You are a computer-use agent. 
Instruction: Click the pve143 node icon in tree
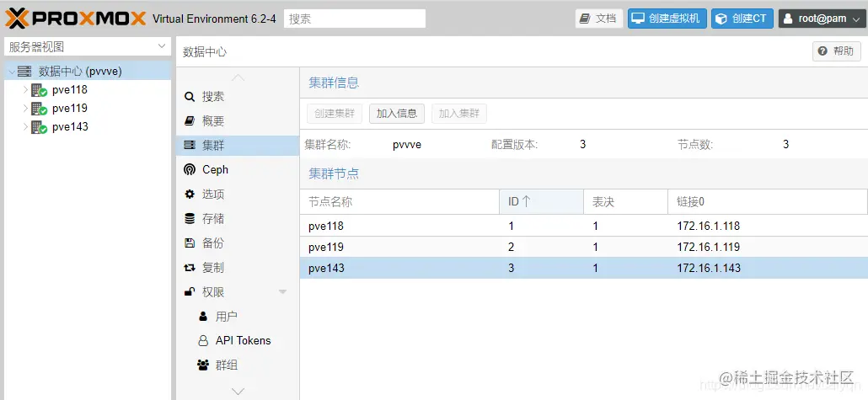tap(39, 127)
